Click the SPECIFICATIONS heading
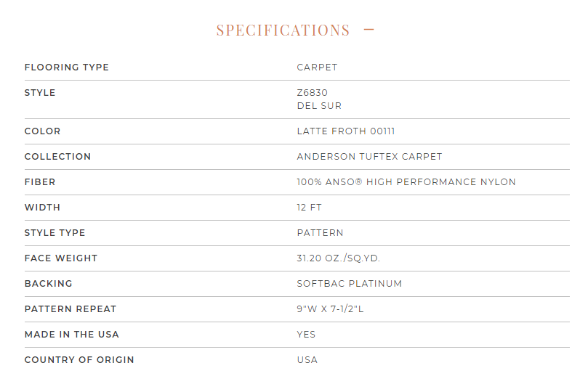 [283, 30]
